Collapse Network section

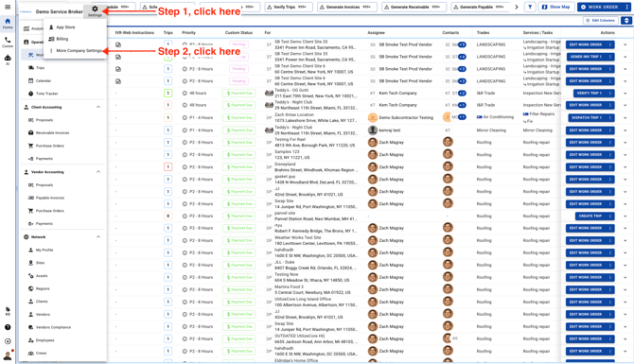[x=98, y=236]
